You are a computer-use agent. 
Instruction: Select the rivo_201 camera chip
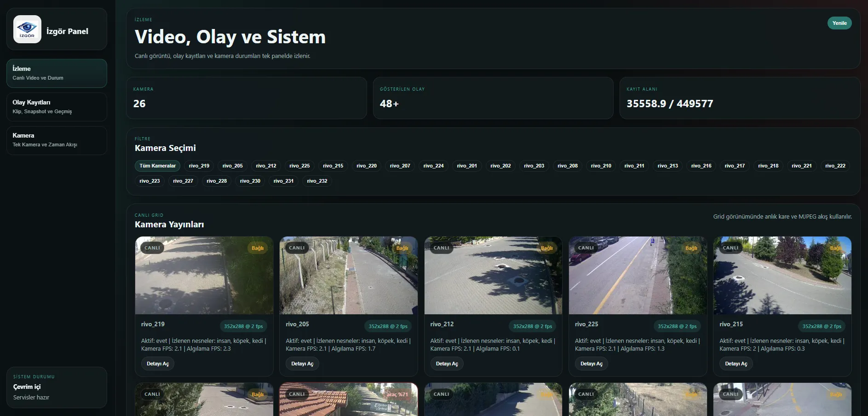coord(467,166)
